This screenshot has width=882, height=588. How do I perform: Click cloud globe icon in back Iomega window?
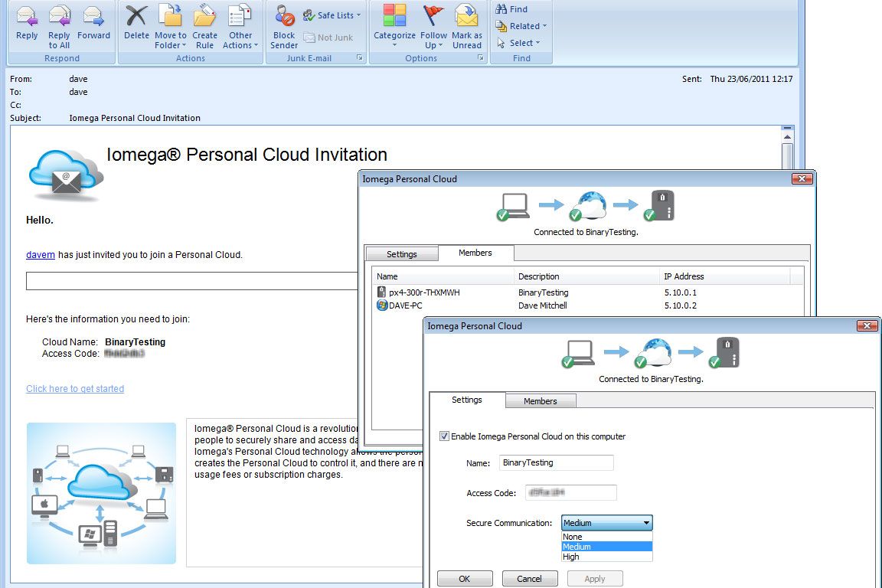coord(588,206)
